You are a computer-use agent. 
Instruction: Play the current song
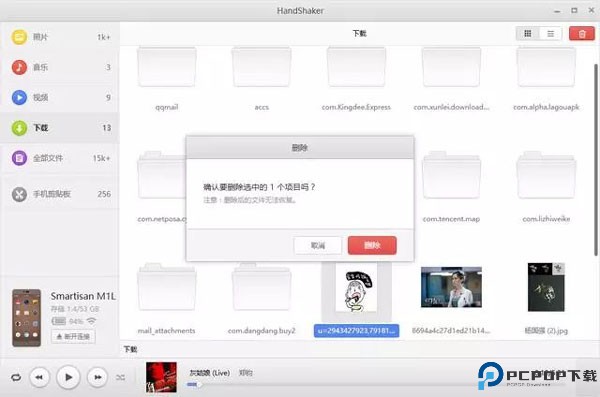(68, 377)
